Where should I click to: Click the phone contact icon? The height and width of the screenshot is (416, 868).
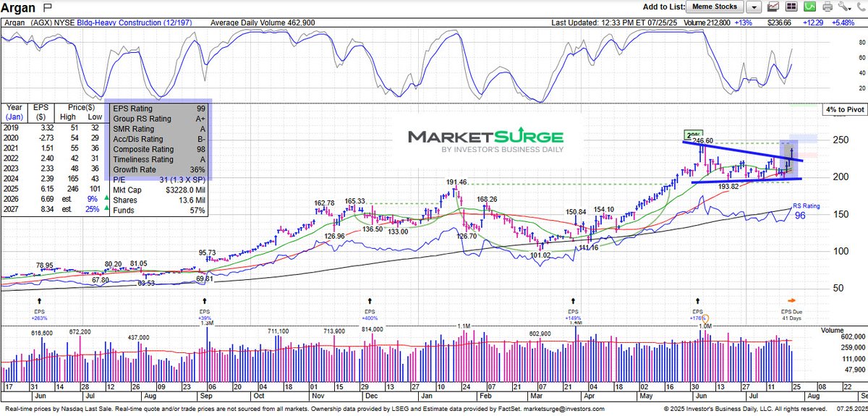click(x=859, y=7)
